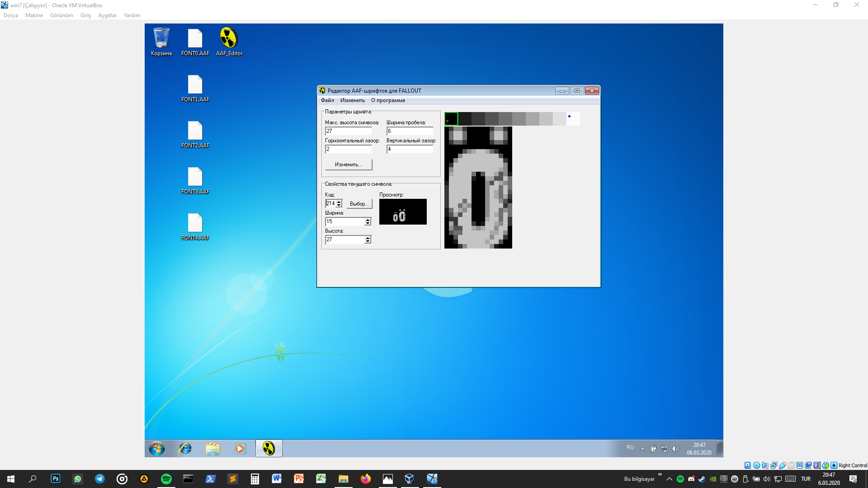The image size is (868, 488).
Task: Click the AAF editor radiation icon in Win7 taskbar
Action: coord(269,448)
